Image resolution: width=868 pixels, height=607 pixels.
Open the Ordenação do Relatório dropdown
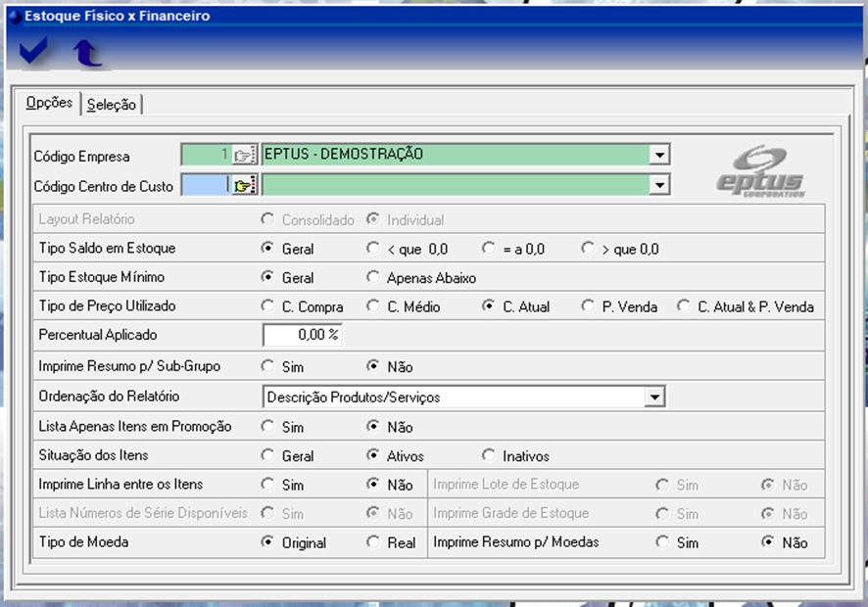[654, 397]
